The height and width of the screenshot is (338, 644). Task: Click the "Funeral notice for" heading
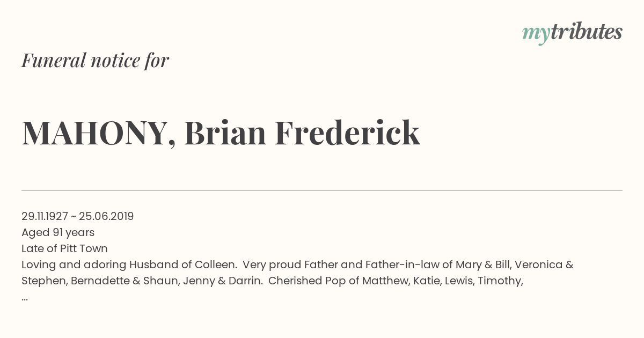[x=95, y=61]
